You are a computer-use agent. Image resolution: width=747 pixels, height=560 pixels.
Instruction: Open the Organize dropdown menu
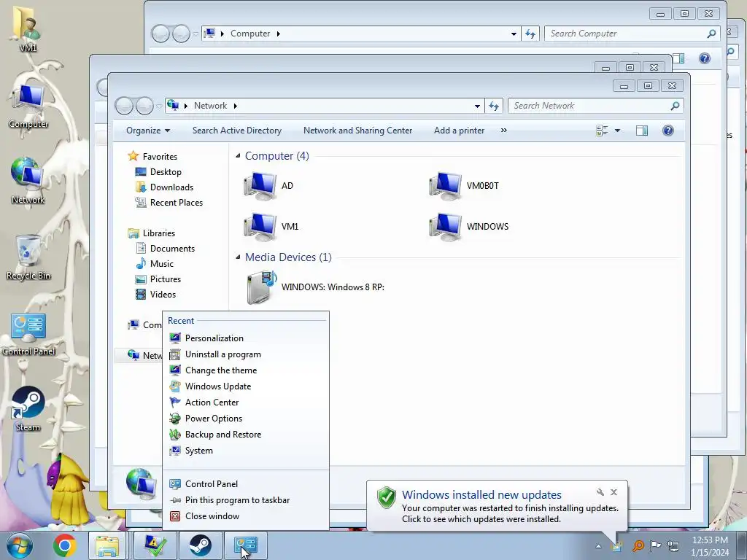(x=147, y=131)
